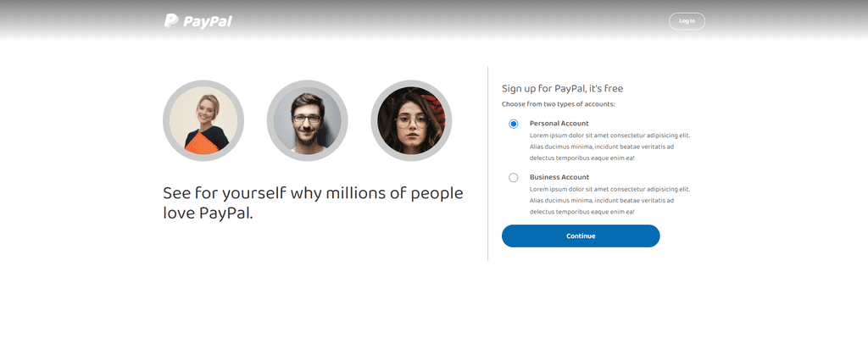Image resolution: width=868 pixels, height=344 pixels.
Task: Select the blonde woman's circular avatar
Action: tap(203, 120)
